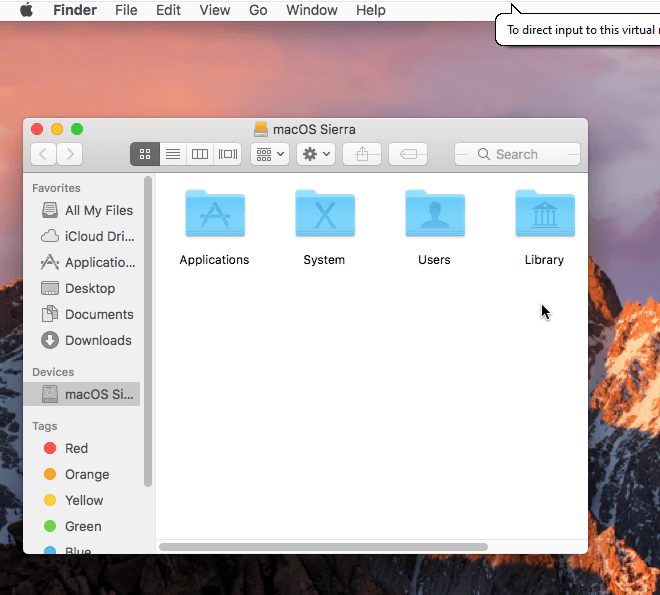Minimize the window with yellow button

click(57, 129)
